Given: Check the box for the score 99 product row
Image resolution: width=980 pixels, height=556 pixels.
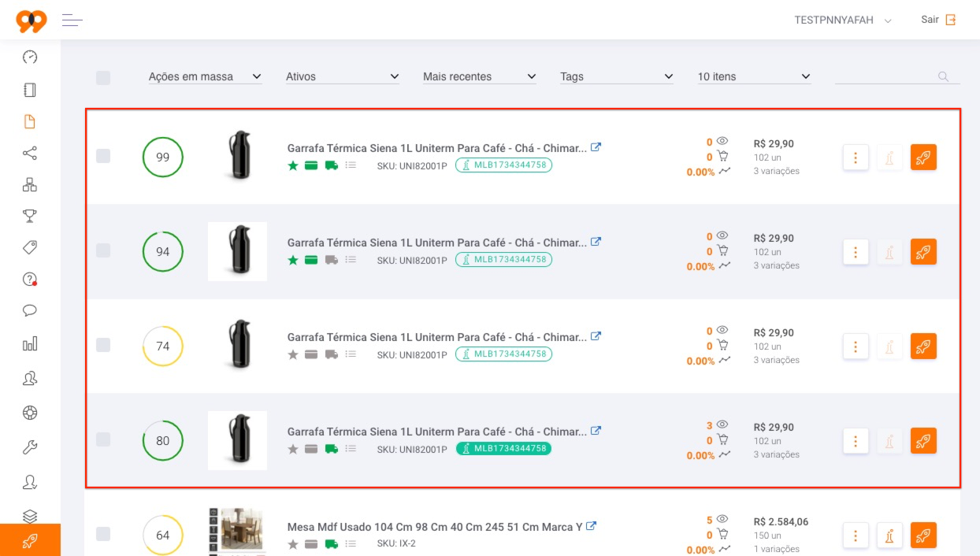Looking at the screenshot, I should coord(103,156).
